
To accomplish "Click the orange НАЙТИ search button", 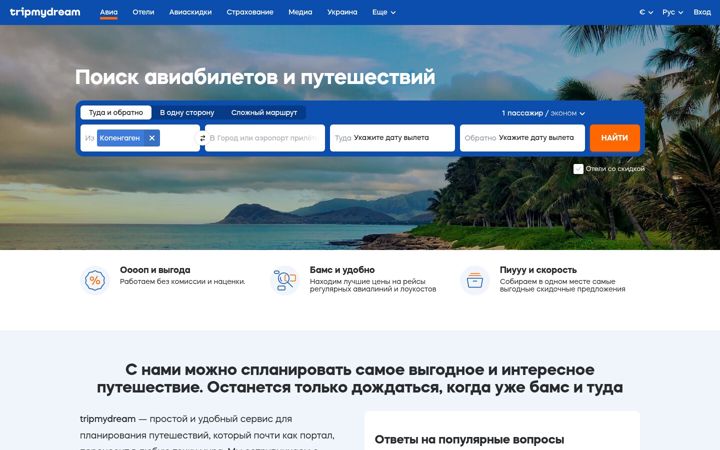I will point(614,138).
